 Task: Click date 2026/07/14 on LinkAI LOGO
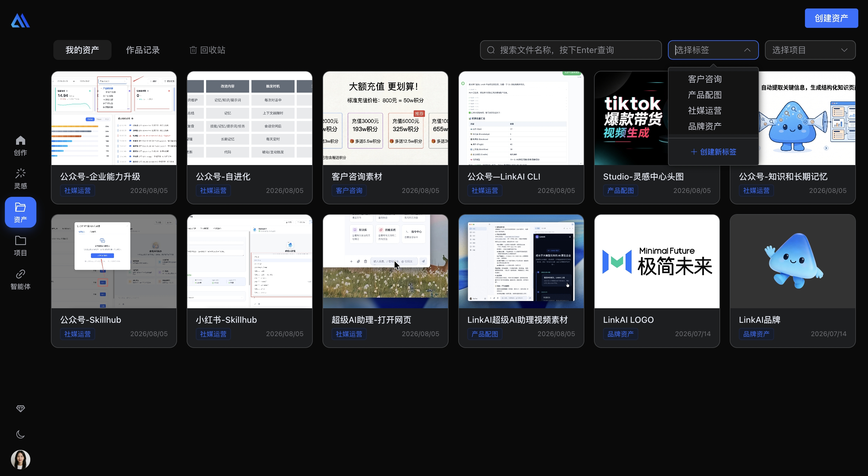click(693, 334)
